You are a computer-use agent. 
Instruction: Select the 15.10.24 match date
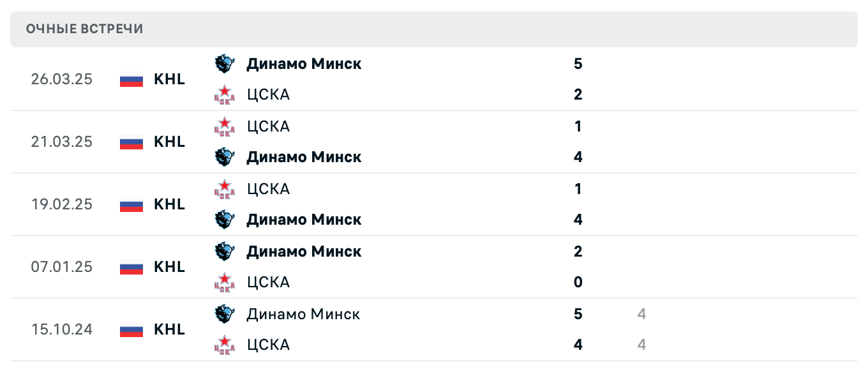[x=62, y=330]
